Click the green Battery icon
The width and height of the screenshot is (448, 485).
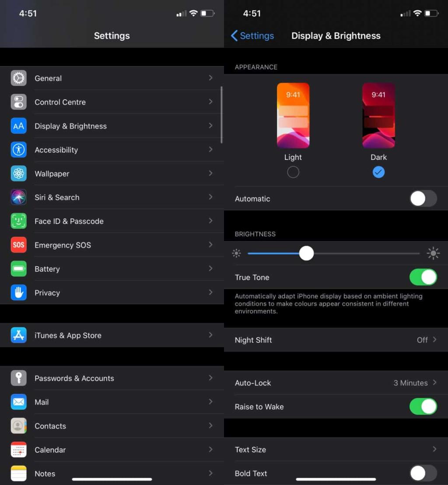point(18,269)
